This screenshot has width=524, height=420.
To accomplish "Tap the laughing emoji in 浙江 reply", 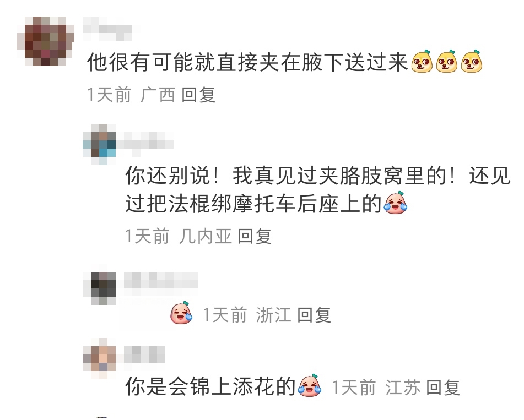I will click(181, 313).
